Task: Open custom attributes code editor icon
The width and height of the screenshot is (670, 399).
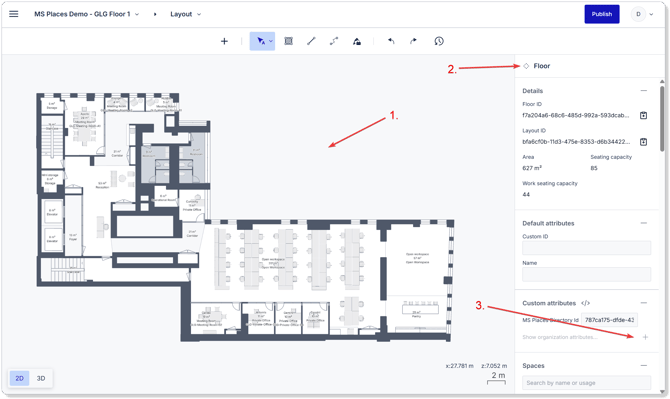Action: pos(585,303)
